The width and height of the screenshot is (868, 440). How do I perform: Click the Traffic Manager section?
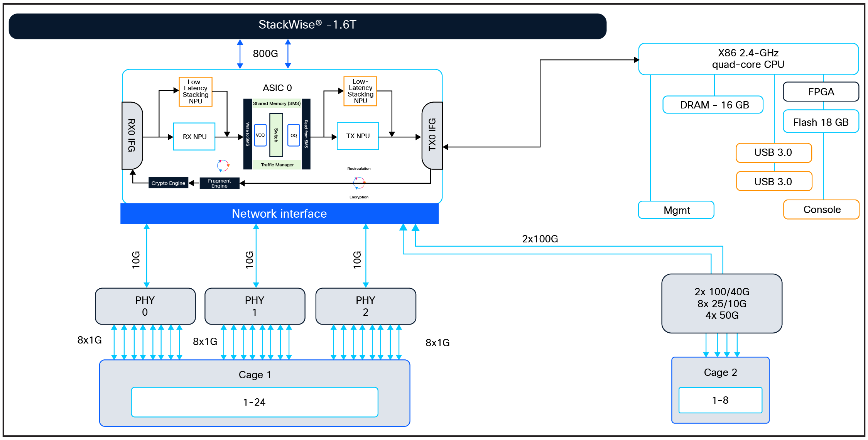click(x=277, y=164)
